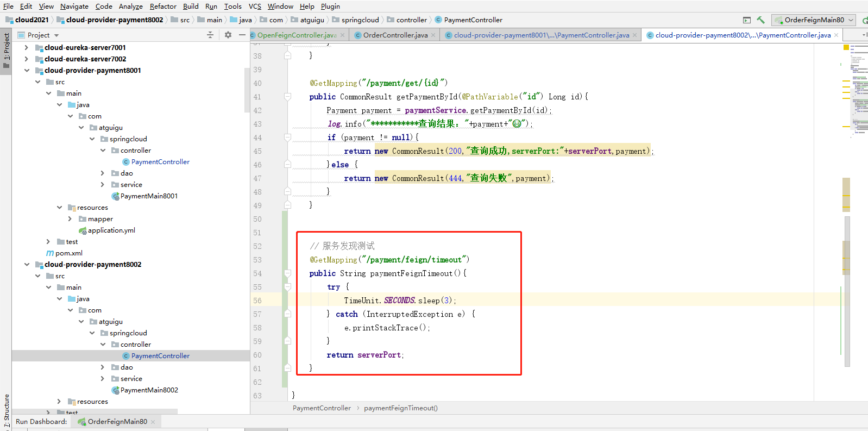Click paymentFeignTimeout() in editor breadcrumb
The image size is (868, 431).
[x=401, y=408]
